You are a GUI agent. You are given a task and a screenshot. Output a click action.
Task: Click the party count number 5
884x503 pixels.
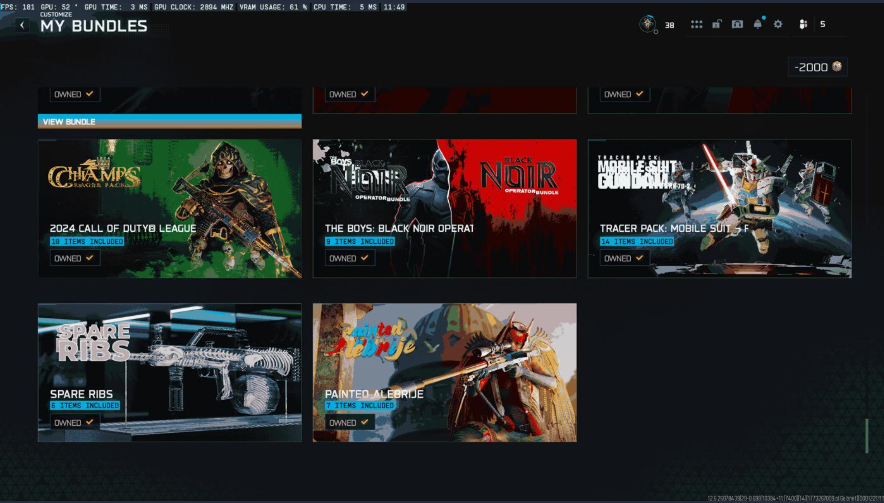tap(823, 24)
